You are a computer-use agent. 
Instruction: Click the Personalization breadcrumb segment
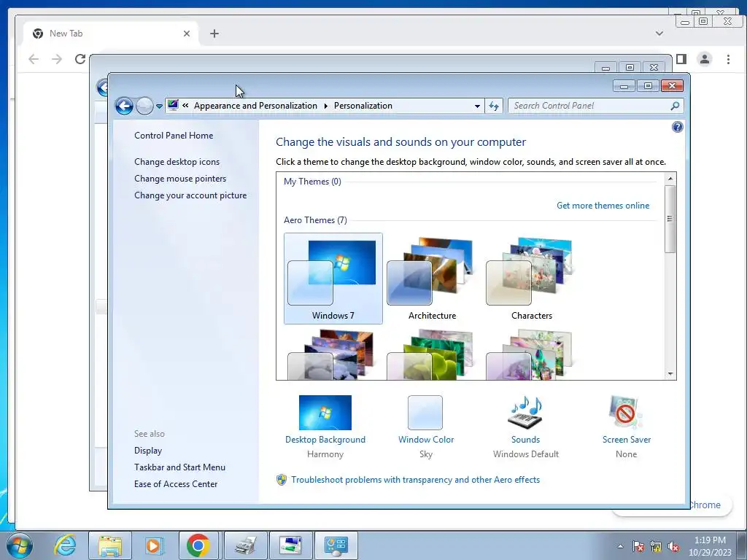tap(363, 106)
